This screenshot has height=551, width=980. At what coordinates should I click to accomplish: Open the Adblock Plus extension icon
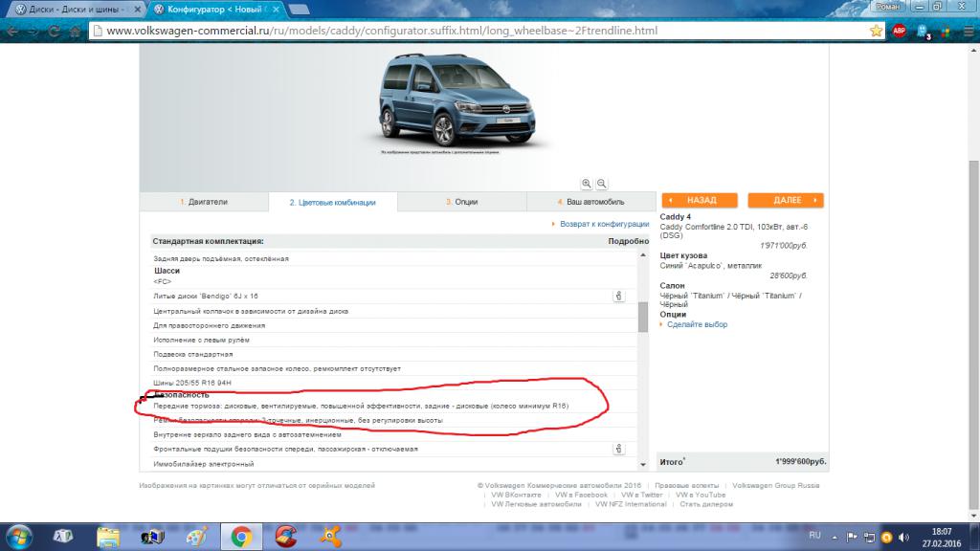pos(900,31)
